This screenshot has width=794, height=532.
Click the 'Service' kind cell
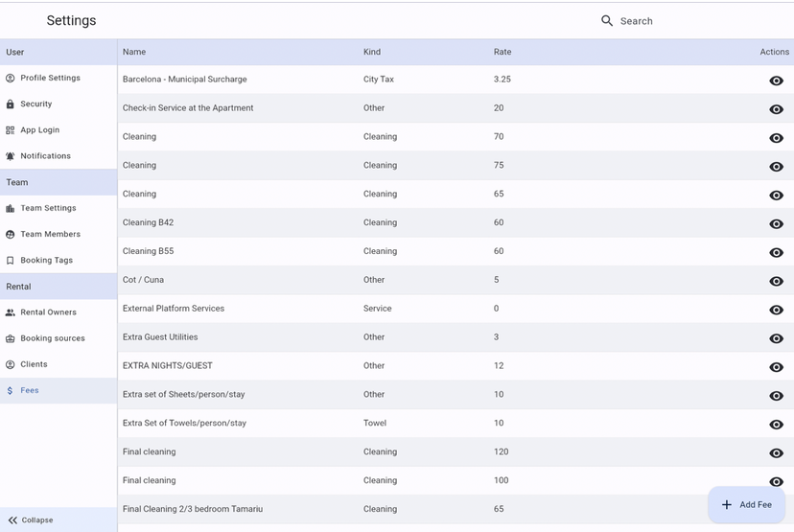[377, 309]
